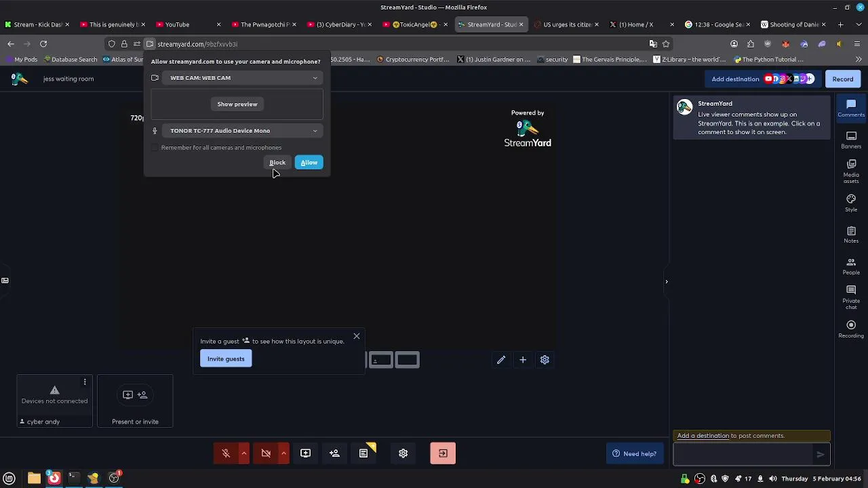The width and height of the screenshot is (868, 488).
Task: Click the volume icon in system tray
Action: point(772,479)
